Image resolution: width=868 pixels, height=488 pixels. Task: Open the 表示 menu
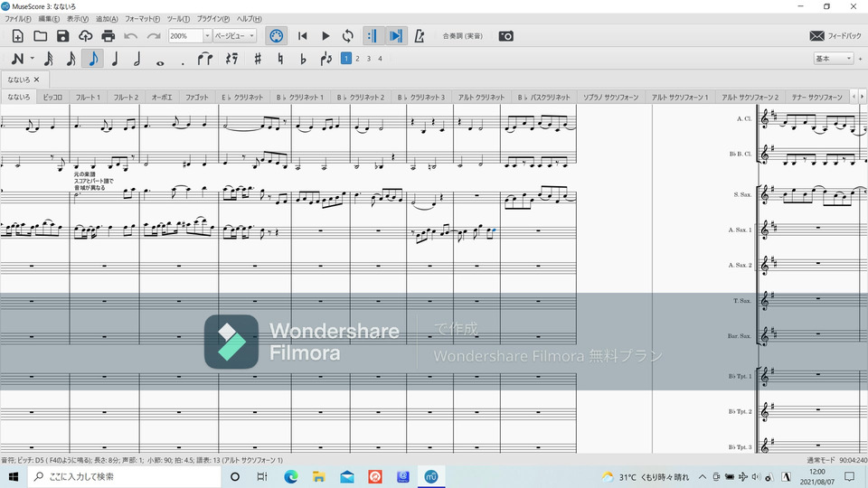(78, 19)
